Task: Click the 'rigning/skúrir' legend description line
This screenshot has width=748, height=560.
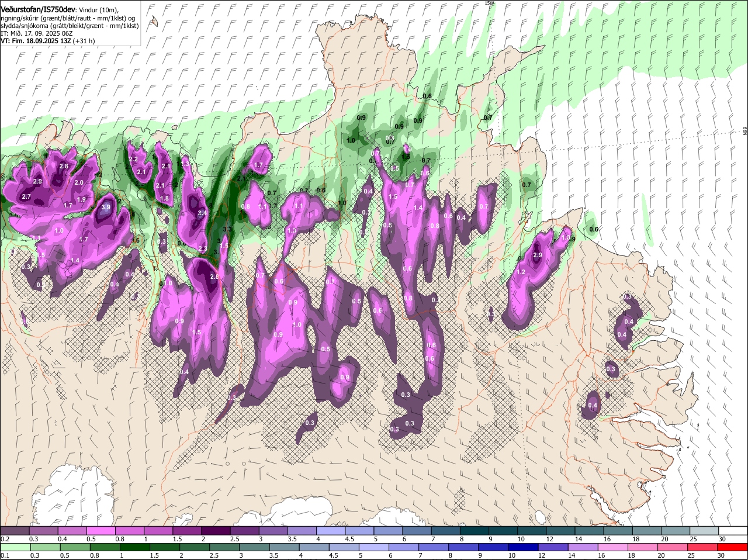Action: click(x=67, y=18)
